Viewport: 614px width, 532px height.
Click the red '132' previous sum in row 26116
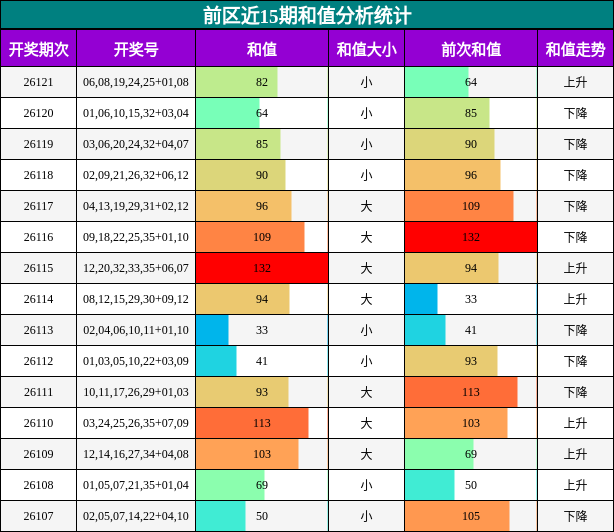click(x=471, y=237)
